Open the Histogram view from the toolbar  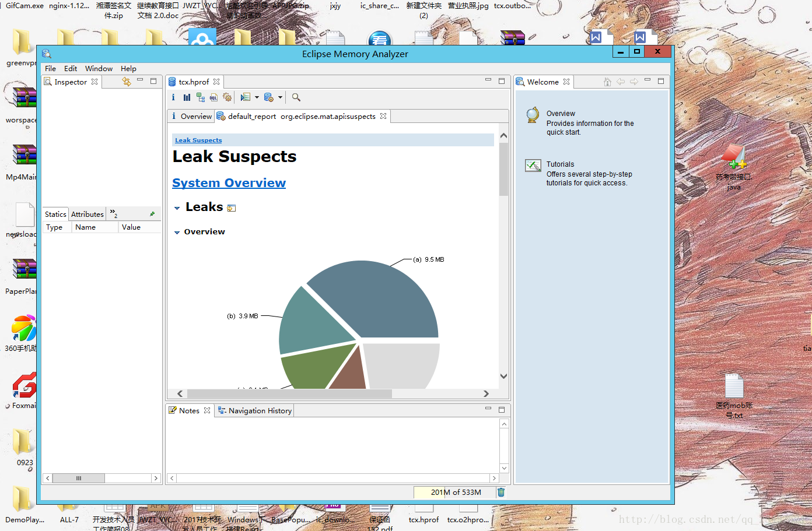point(187,97)
